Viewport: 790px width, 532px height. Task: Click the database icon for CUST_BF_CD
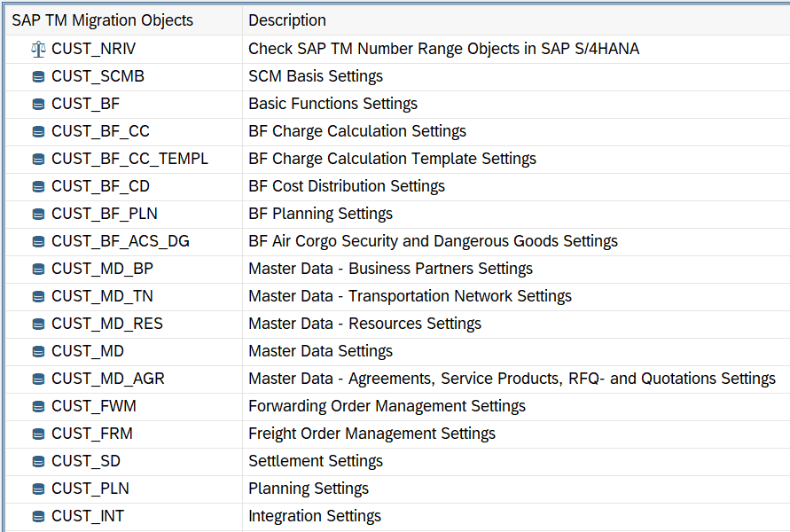point(38,186)
